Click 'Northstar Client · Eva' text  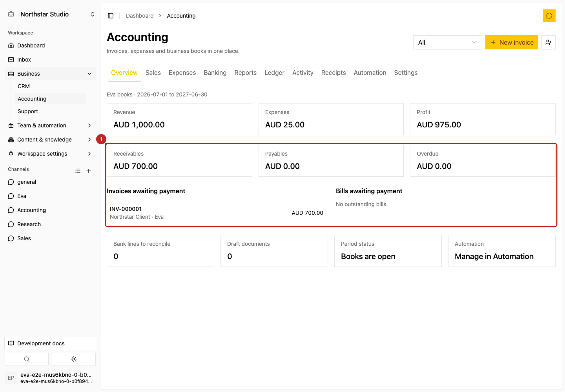[x=137, y=217]
